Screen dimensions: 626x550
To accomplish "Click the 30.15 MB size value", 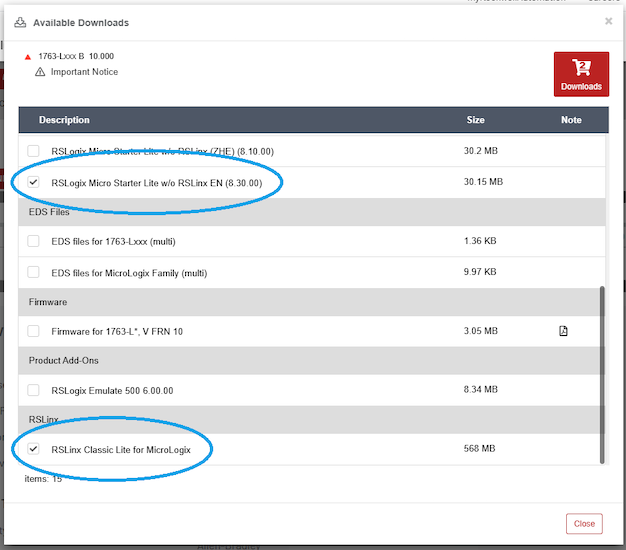I will coord(483,182).
